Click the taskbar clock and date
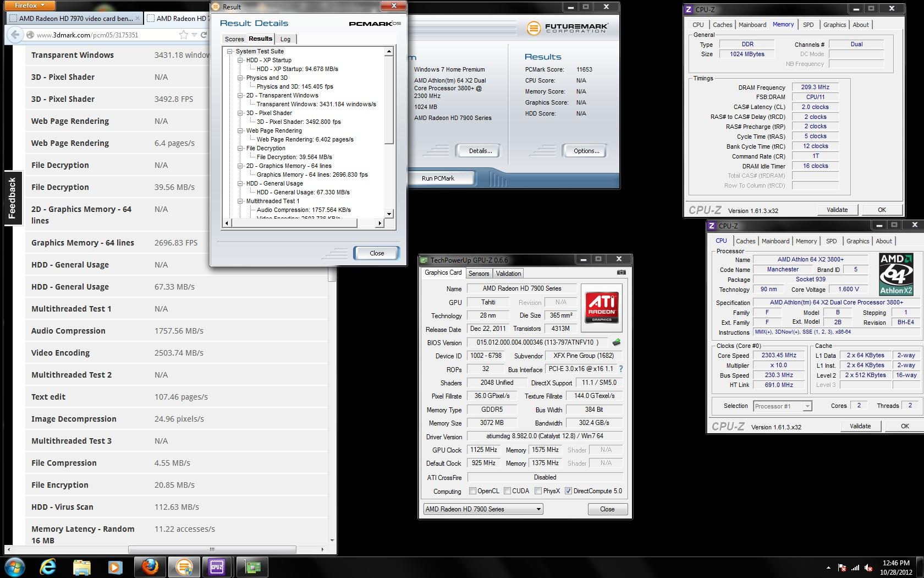The height and width of the screenshot is (578, 924). click(895, 568)
